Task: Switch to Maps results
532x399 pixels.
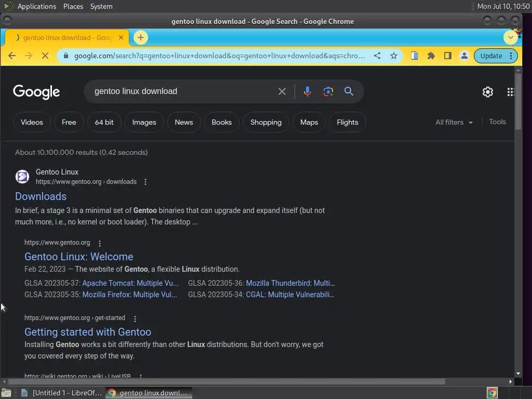Action: (x=309, y=122)
